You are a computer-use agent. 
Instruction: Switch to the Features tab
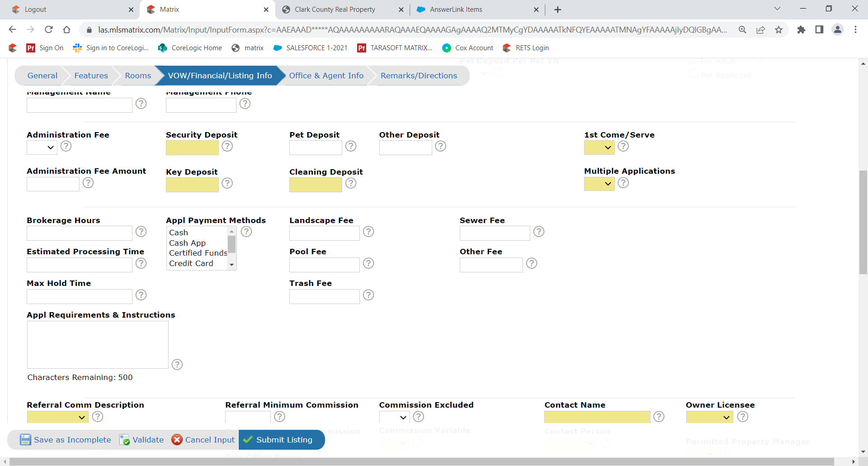pyautogui.click(x=91, y=76)
